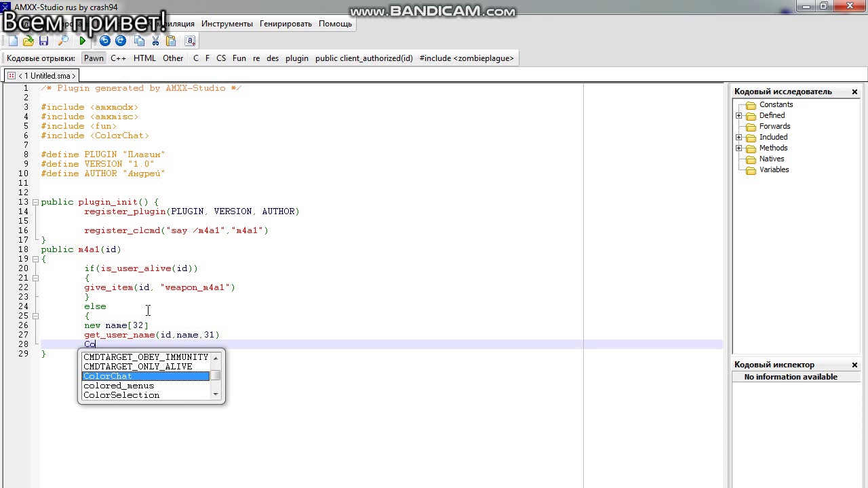Close the Untitled.sma tab with its red X
The width and height of the screenshot is (868, 488).
(x=12, y=76)
